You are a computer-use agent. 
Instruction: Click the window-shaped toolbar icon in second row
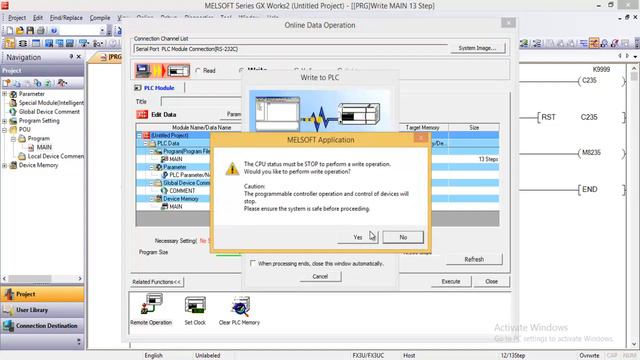click(36, 43)
